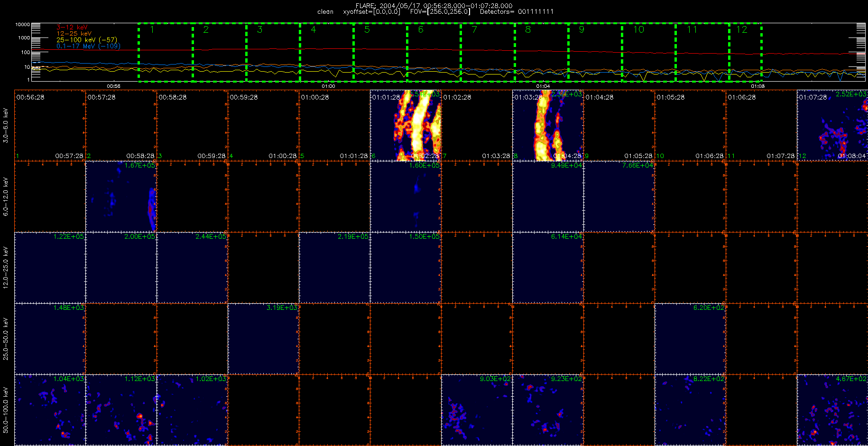The image size is (868, 446).
Task: Click the 25-100 keV (-57) legend entry
Action: (86, 40)
